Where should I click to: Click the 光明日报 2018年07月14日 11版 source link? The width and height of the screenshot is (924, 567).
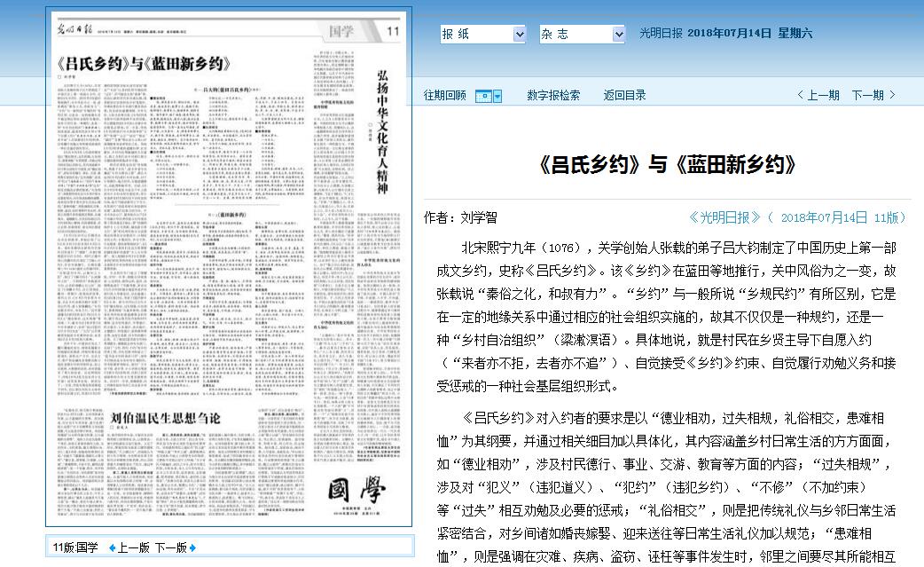click(797, 217)
